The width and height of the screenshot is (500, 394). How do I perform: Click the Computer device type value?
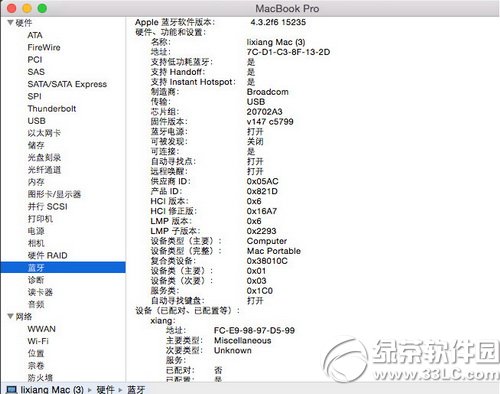click(x=267, y=241)
